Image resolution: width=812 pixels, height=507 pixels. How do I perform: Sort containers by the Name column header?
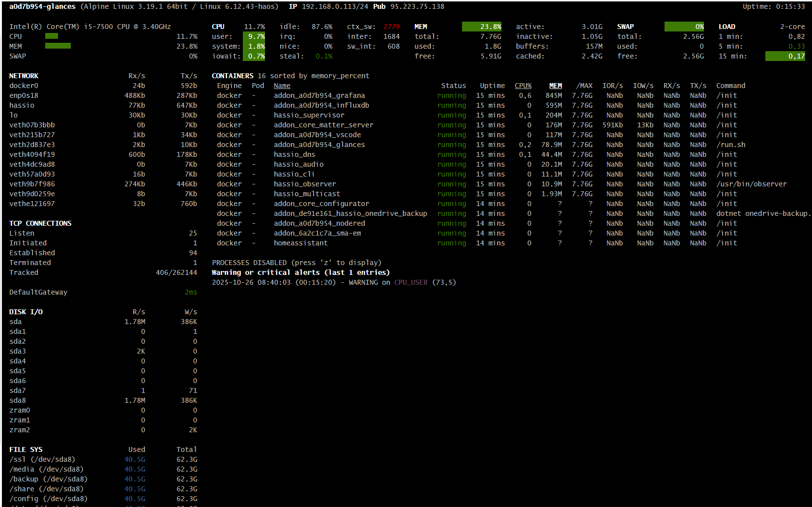click(x=282, y=86)
